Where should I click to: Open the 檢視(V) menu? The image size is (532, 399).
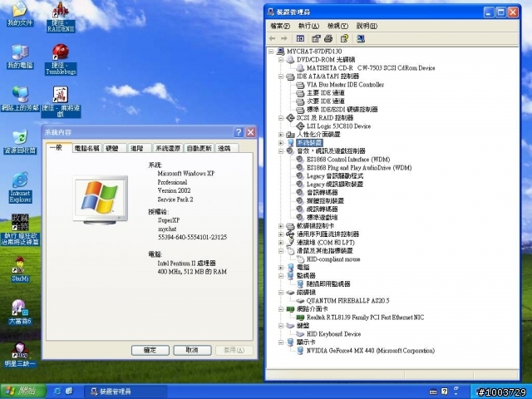pyautogui.click(x=337, y=26)
